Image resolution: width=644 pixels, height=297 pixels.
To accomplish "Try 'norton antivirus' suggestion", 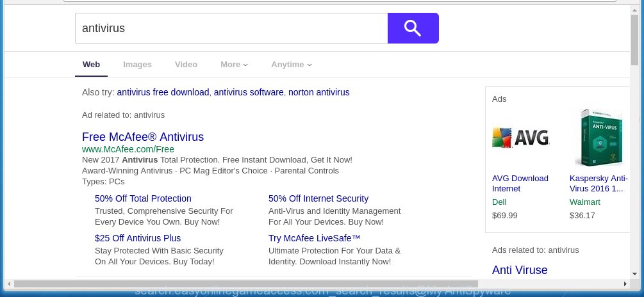I will 318,92.
